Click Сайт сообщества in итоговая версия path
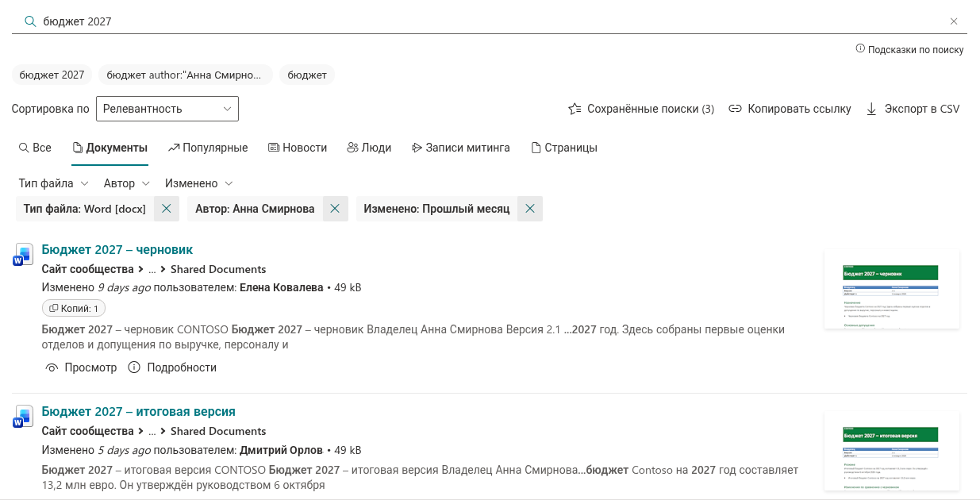 point(88,431)
